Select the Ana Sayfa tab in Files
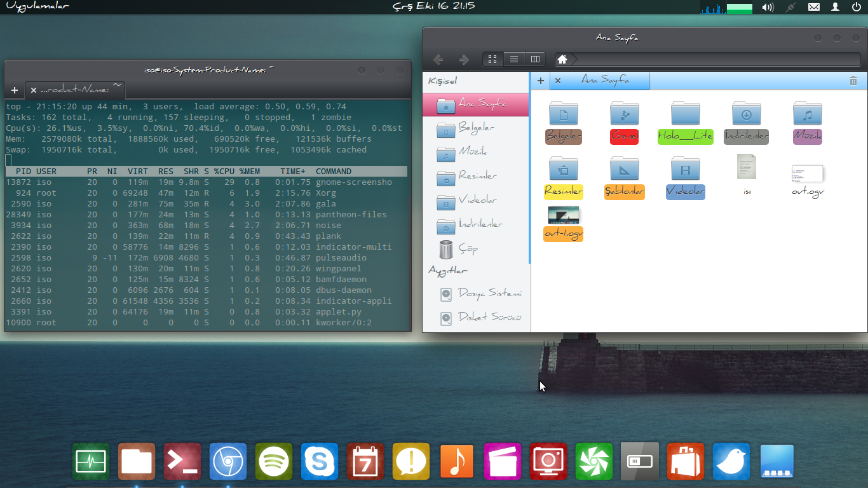 point(606,81)
